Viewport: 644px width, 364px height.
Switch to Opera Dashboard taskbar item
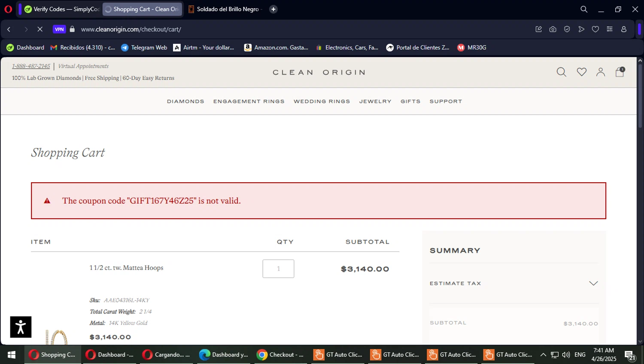point(110,355)
